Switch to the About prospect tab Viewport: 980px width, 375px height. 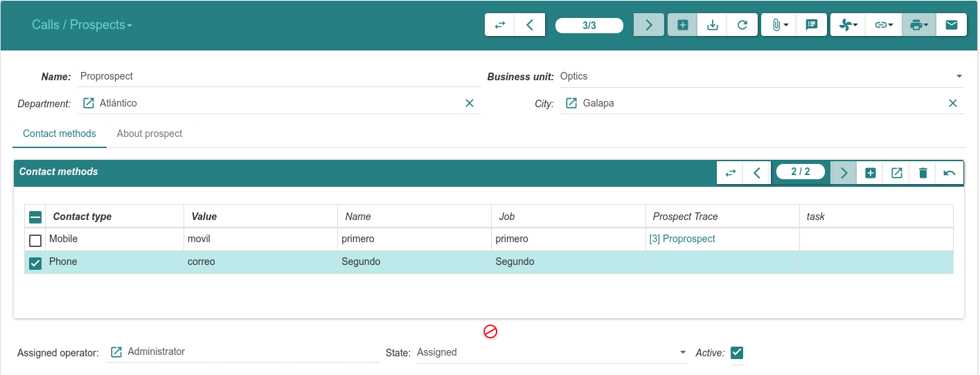[x=149, y=134]
